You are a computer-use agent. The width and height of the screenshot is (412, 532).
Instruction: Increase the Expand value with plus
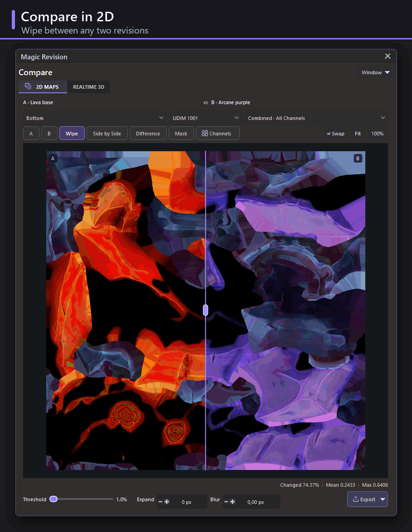pos(167,502)
